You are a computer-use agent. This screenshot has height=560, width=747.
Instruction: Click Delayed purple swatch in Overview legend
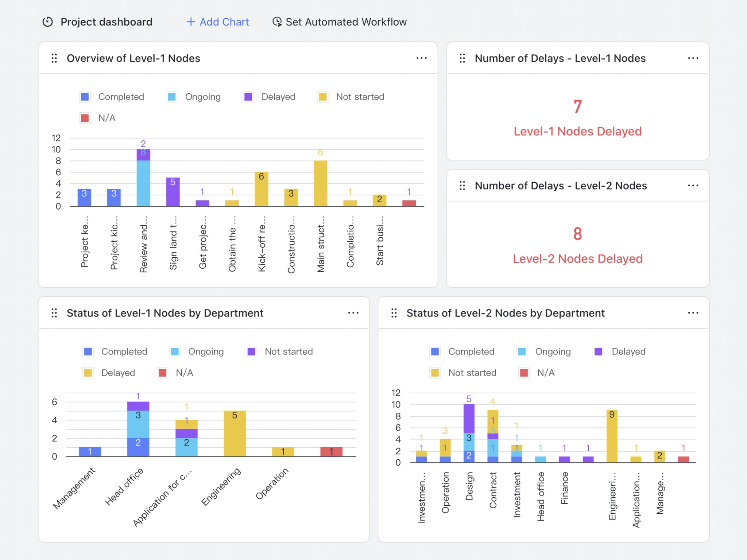248,97
